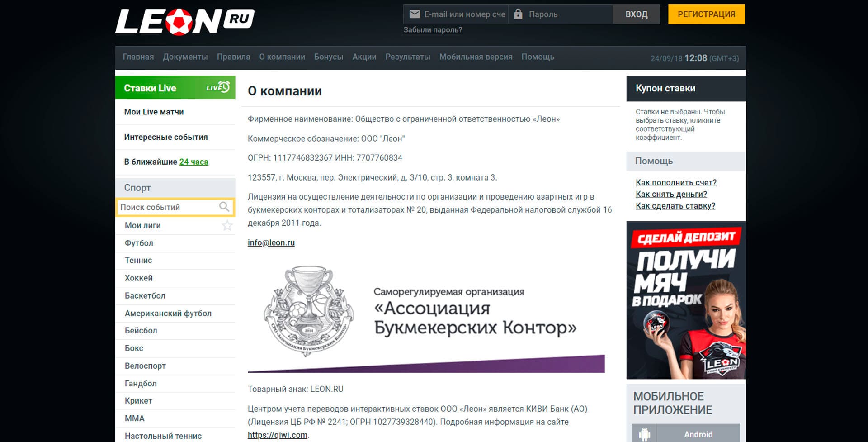Click the ОГРН and ИНН line
This screenshot has height=442, width=868.
pos(325,158)
